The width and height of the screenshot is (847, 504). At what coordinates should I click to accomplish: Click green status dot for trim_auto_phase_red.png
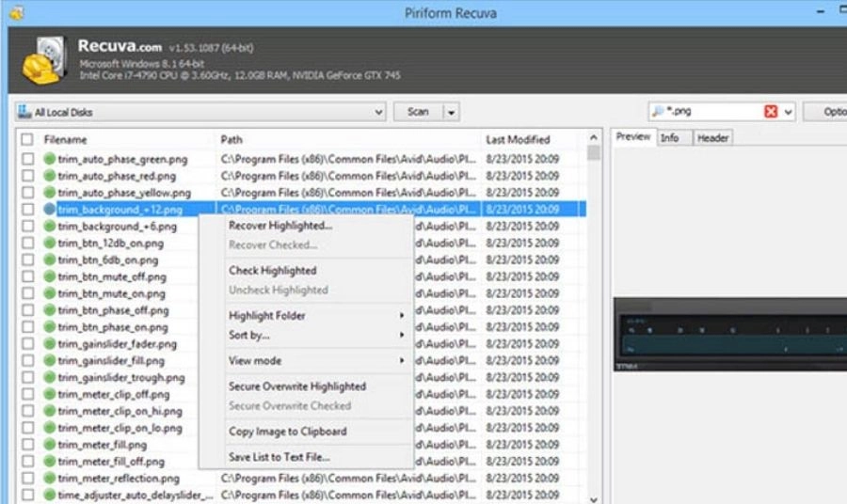(x=50, y=176)
